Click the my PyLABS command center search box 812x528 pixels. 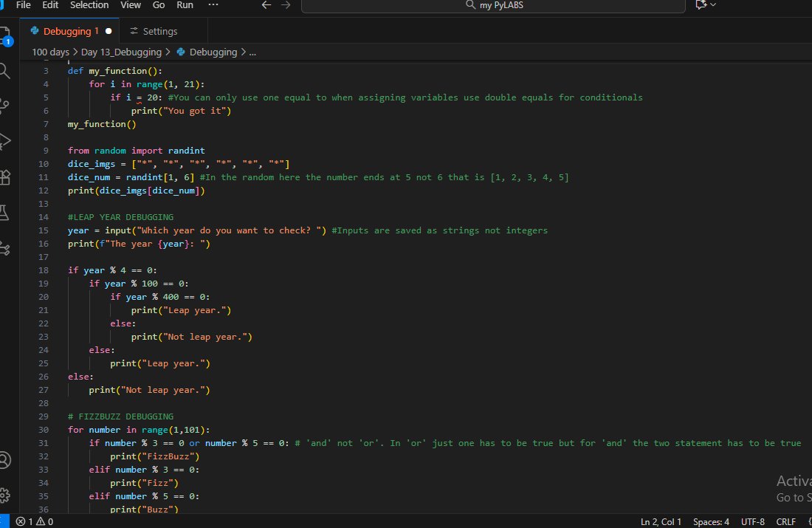(x=494, y=6)
